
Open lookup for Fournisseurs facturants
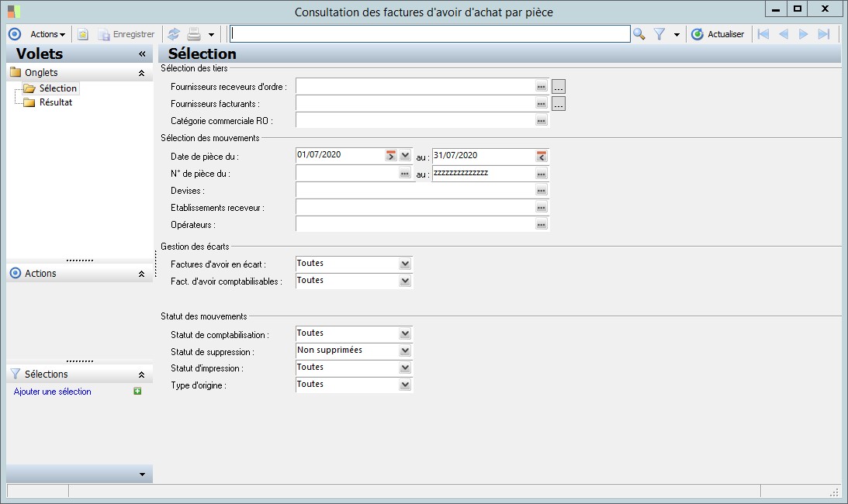(542, 103)
